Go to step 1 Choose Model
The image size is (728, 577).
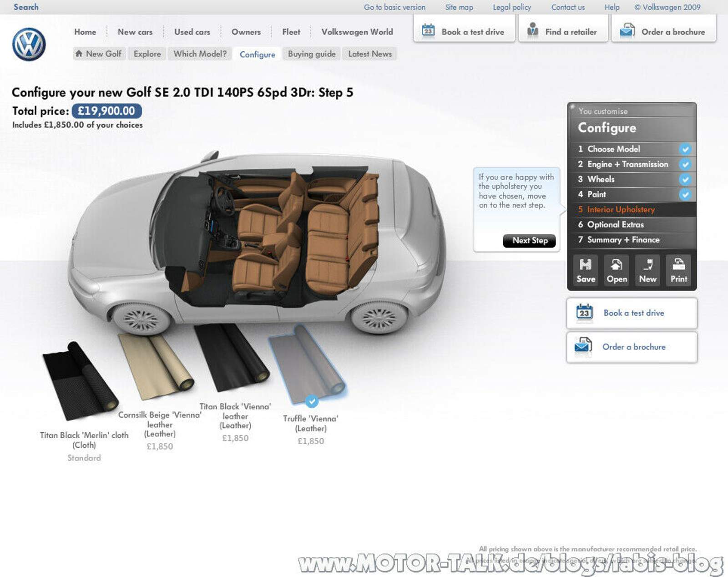pyautogui.click(x=632, y=149)
